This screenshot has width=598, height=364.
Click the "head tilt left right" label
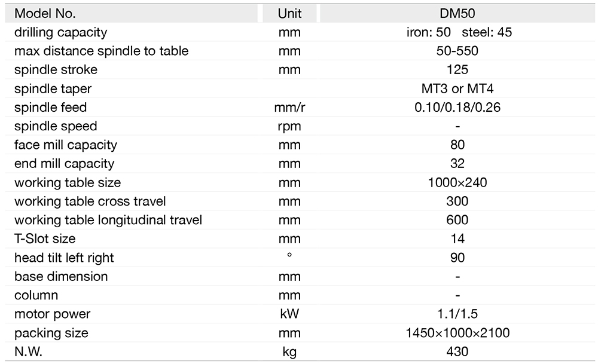(x=64, y=258)
